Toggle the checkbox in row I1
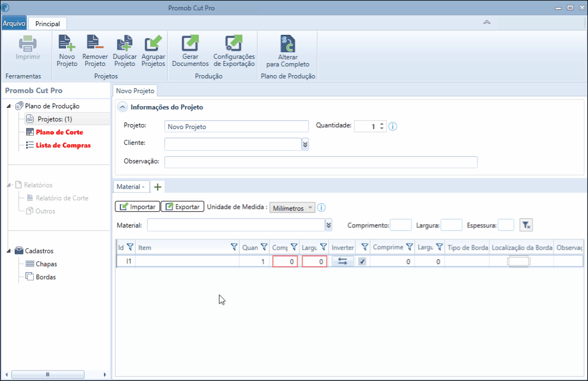Viewport: 588px width, 381px height. click(x=362, y=261)
